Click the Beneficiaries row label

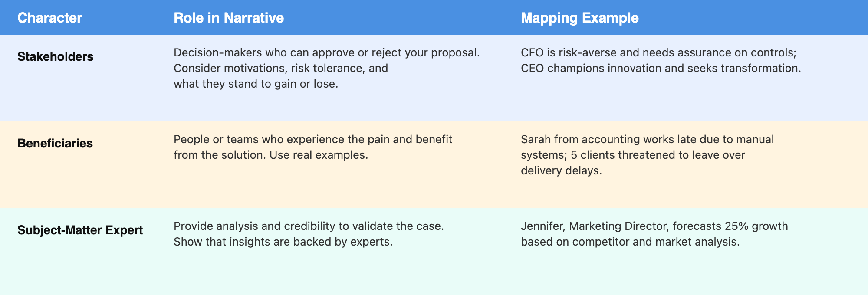[55, 144]
